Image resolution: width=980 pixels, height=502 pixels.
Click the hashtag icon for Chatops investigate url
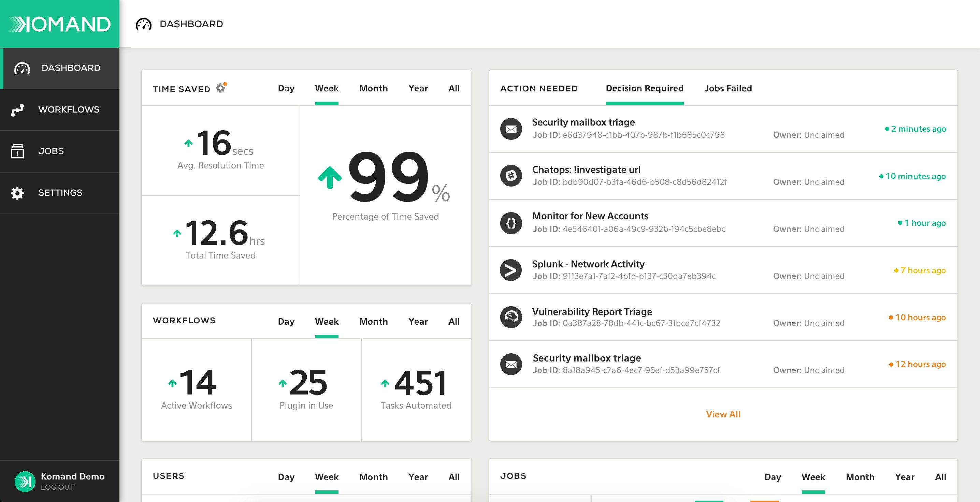511,176
